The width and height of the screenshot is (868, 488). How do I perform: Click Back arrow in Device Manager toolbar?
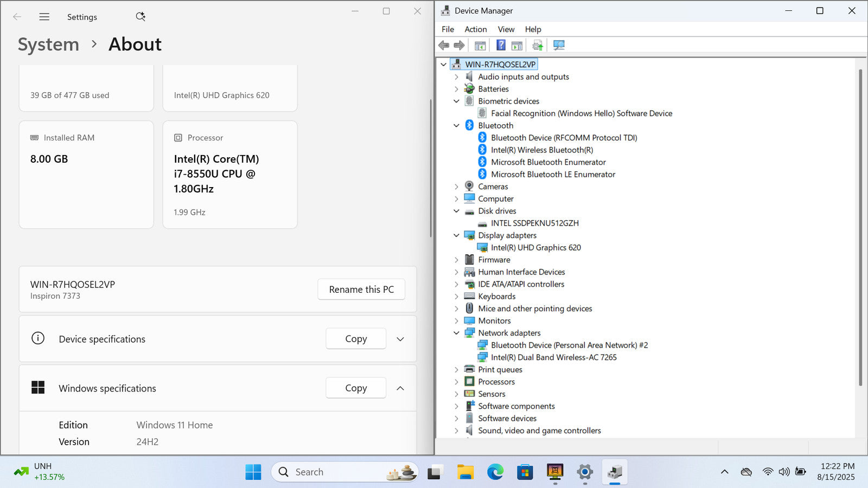tap(444, 45)
